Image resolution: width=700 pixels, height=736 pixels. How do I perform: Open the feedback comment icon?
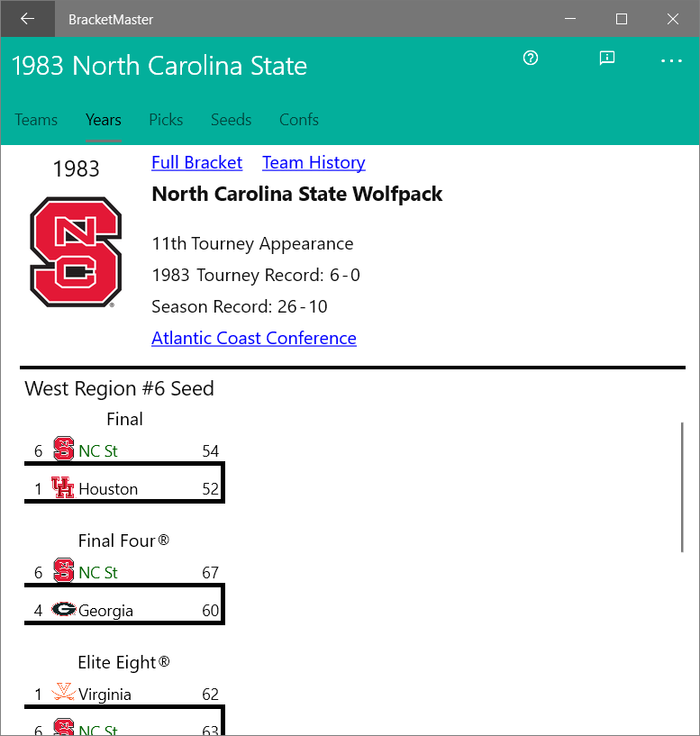pos(607,59)
